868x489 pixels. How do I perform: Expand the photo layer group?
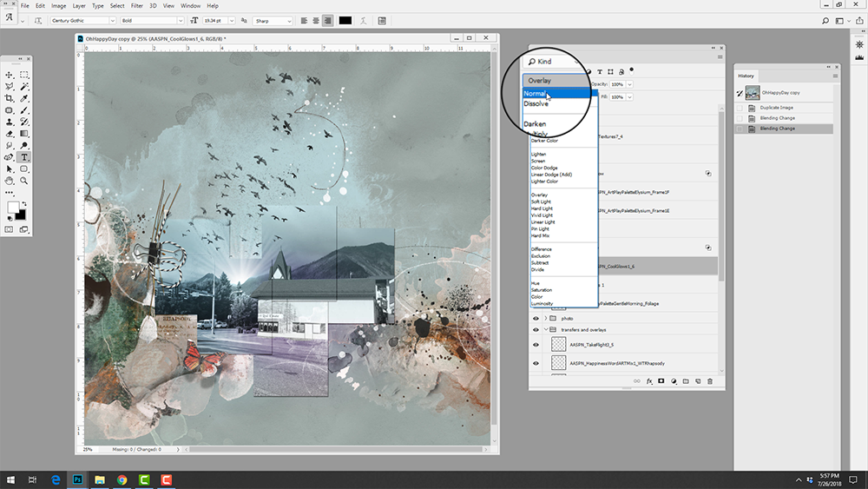click(545, 319)
